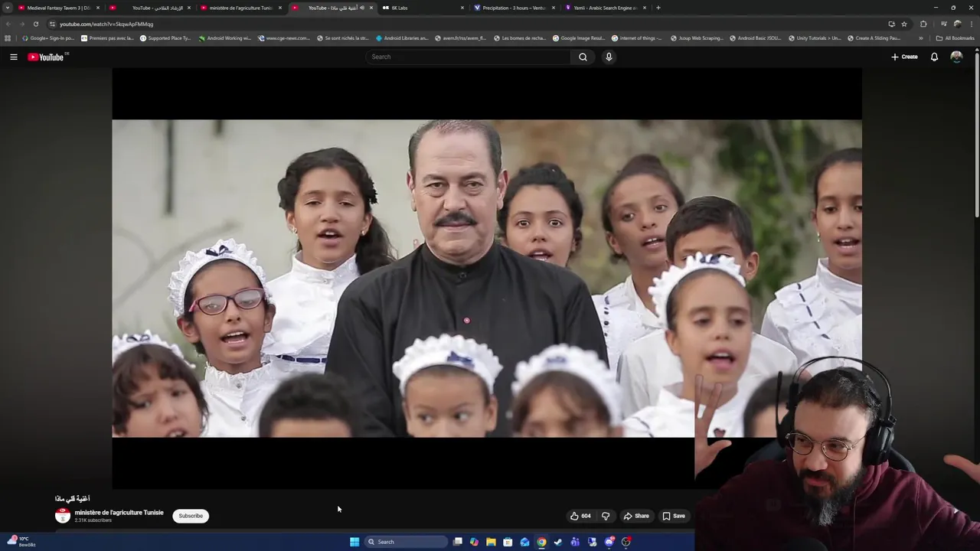Open Chrome three-dot menu
This screenshot has height=551, width=980.
(x=971, y=24)
